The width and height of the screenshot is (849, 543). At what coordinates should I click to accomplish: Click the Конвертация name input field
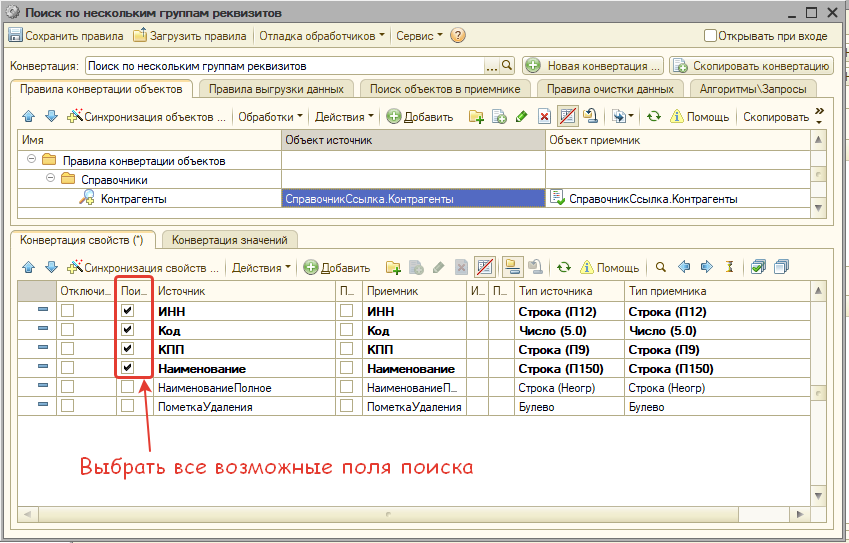tap(285, 66)
